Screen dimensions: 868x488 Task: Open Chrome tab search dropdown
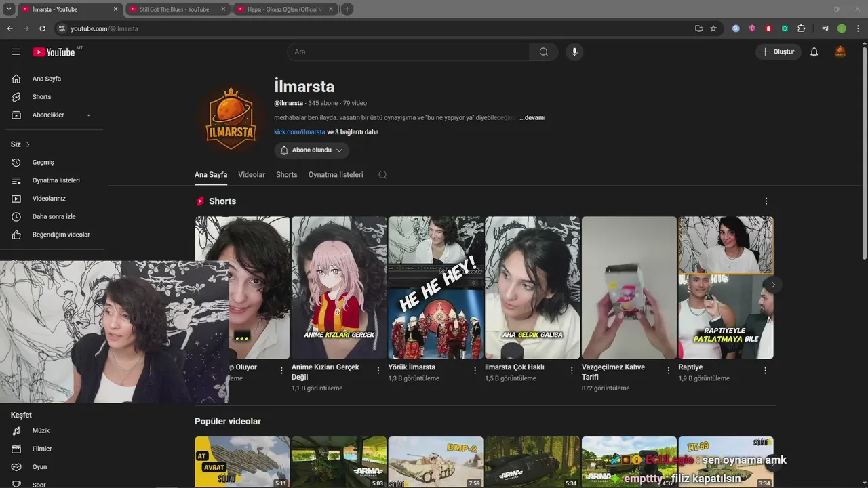point(9,9)
